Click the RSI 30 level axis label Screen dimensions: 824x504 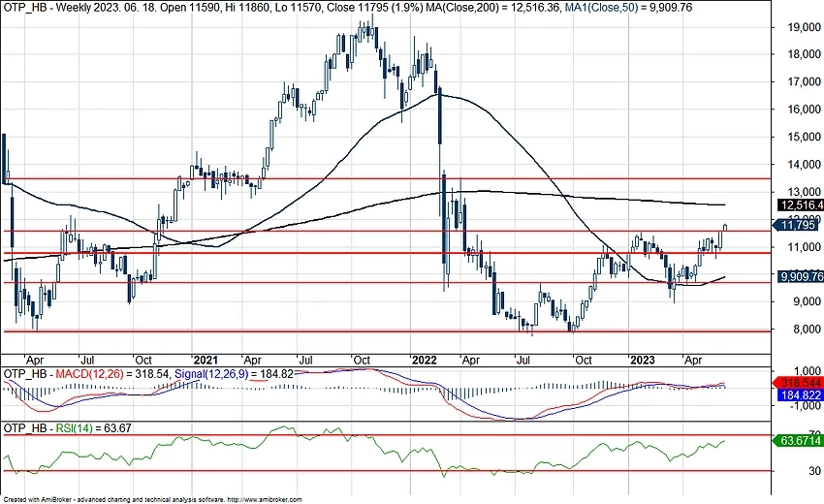(x=814, y=471)
